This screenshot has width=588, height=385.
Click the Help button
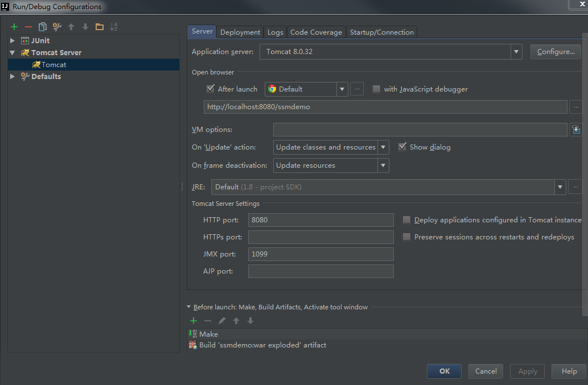(569, 371)
